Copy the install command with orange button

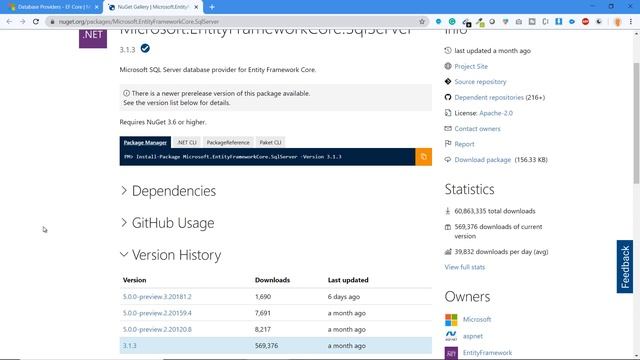click(x=423, y=157)
